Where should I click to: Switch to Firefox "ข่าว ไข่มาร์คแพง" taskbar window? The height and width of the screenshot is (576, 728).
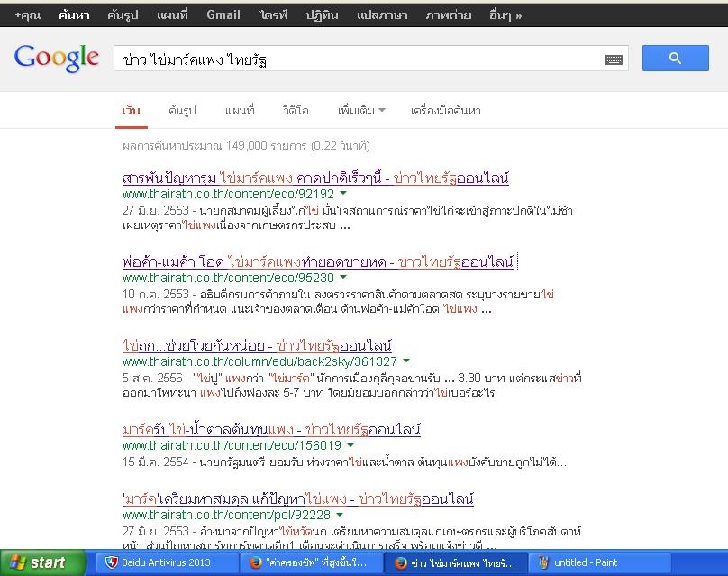(x=456, y=563)
